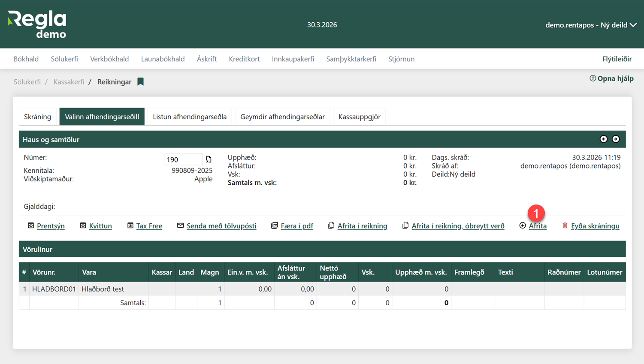The height and width of the screenshot is (364, 644).
Task: Open the Sölukerfi menu
Action: [64, 59]
